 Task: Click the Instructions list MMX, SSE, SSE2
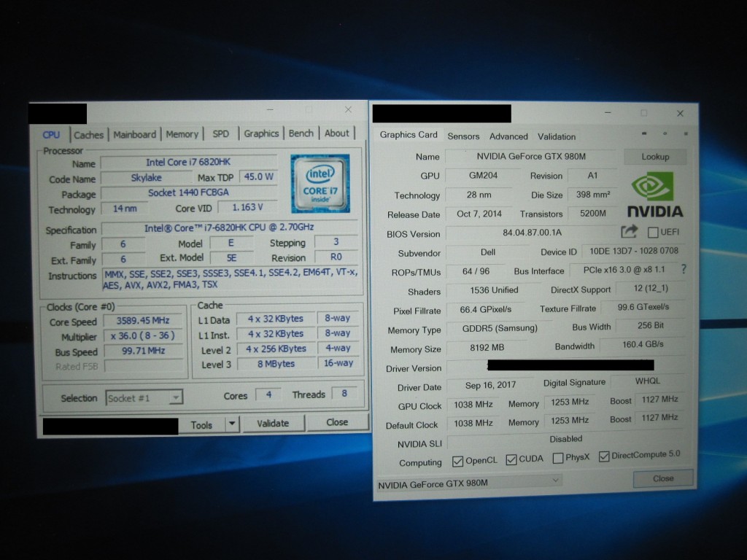(231, 279)
